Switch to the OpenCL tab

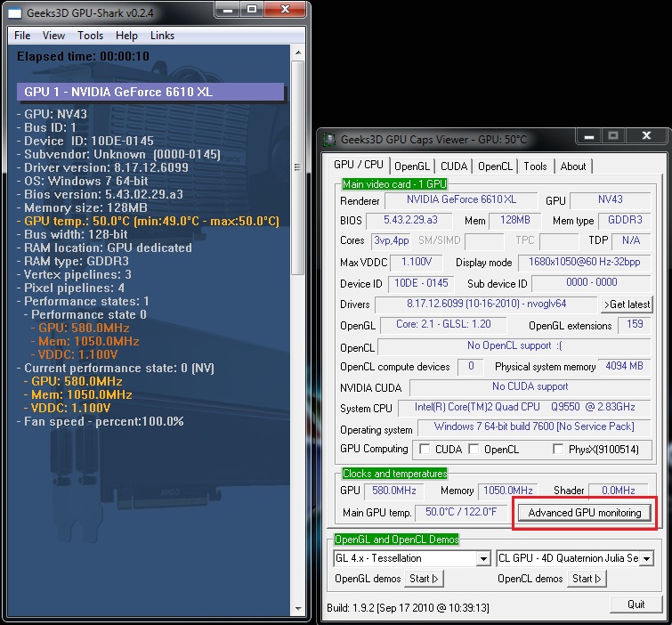(x=495, y=166)
